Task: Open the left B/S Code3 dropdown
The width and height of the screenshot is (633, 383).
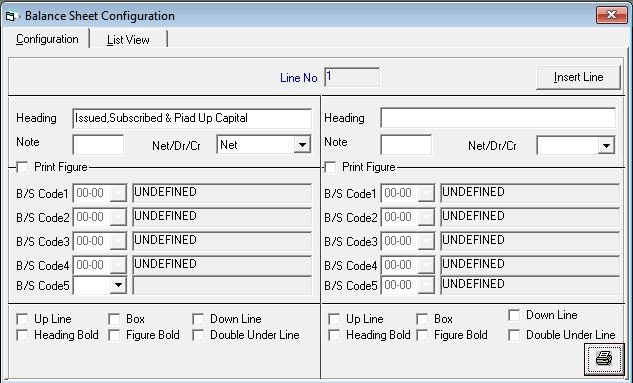Action: (x=118, y=241)
